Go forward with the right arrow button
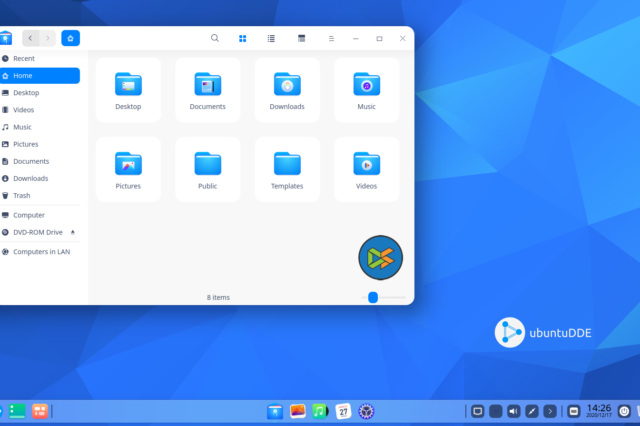640x426 pixels. point(48,38)
